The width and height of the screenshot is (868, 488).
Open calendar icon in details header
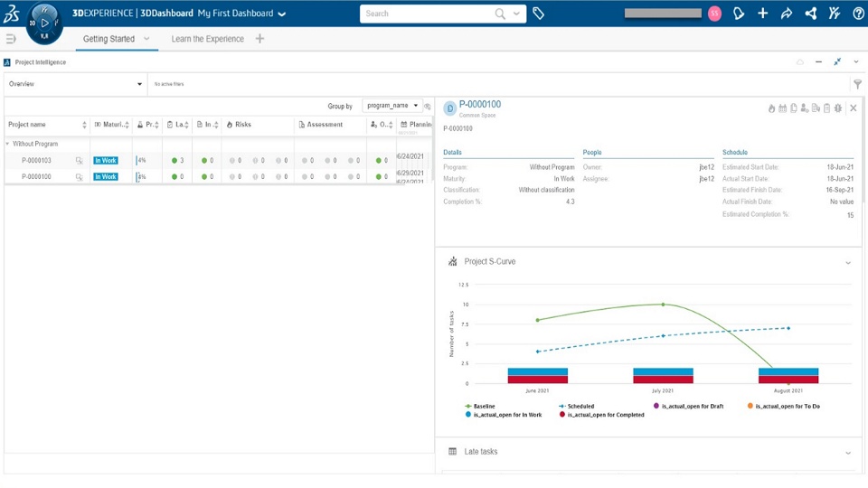(782, 108)
